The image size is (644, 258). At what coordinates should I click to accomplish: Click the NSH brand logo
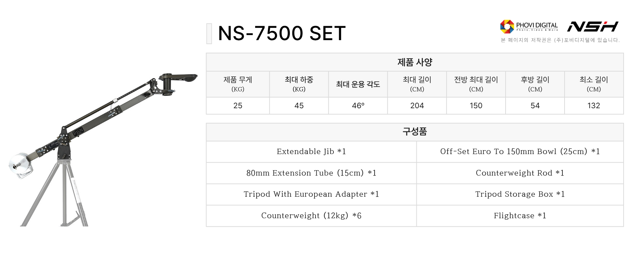coord(592,27)
